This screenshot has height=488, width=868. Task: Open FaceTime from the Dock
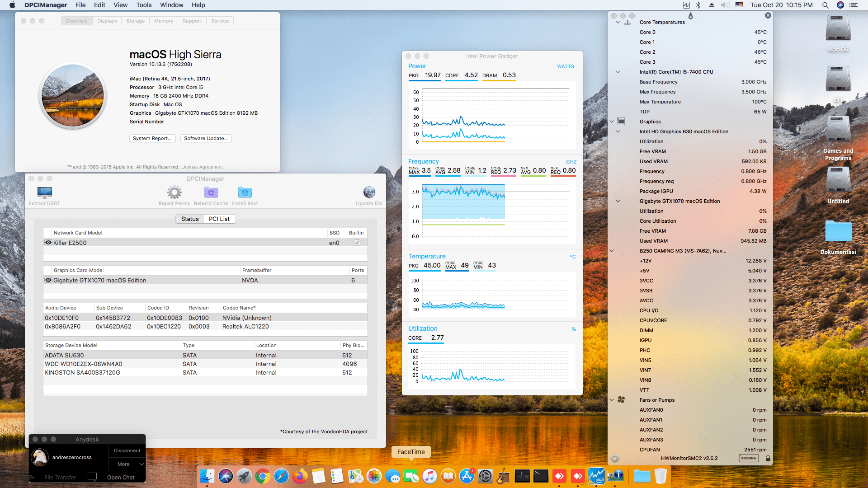pyautogui.click(x=411, y=476)
